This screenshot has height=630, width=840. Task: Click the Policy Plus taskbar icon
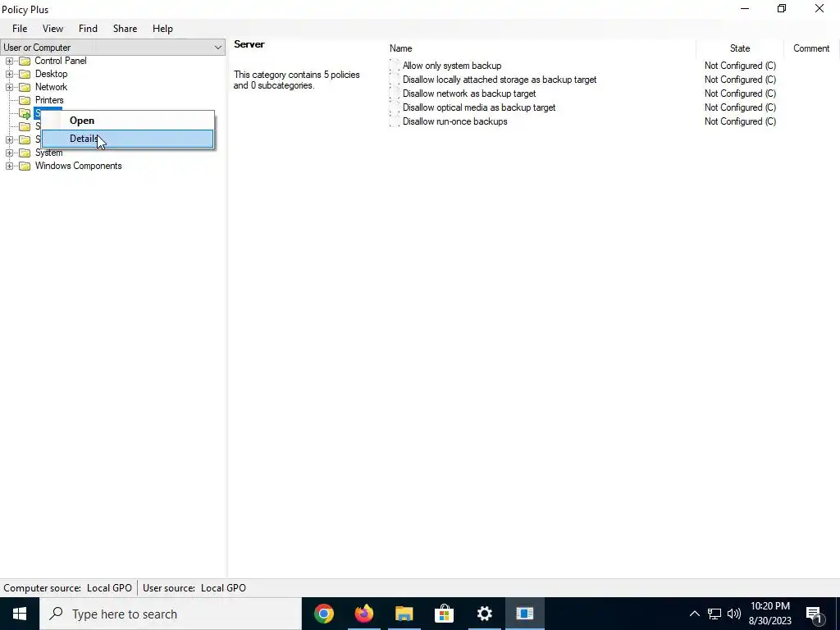point(524,614)
